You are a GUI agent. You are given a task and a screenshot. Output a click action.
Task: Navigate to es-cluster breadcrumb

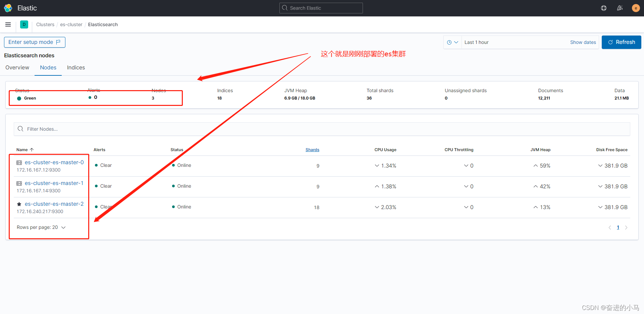(71, 24)
